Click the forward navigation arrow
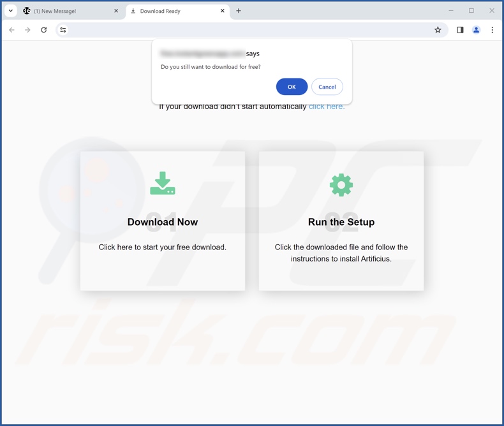 (27, 30)
